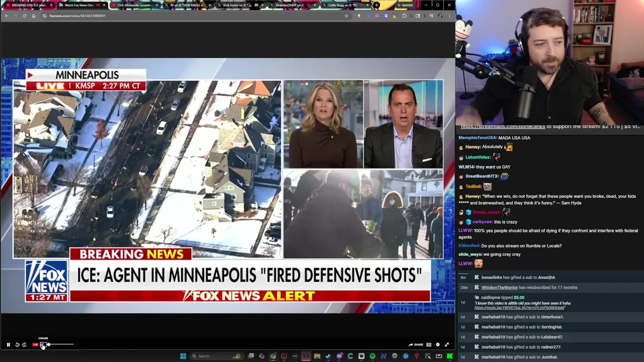
Task: Go to the browser home page
Action: (34, 16)
